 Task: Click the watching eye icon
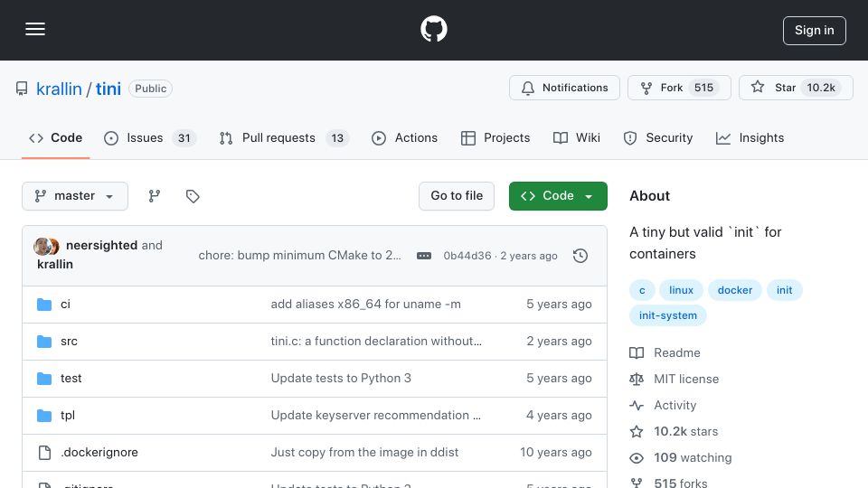click(637, 458)
